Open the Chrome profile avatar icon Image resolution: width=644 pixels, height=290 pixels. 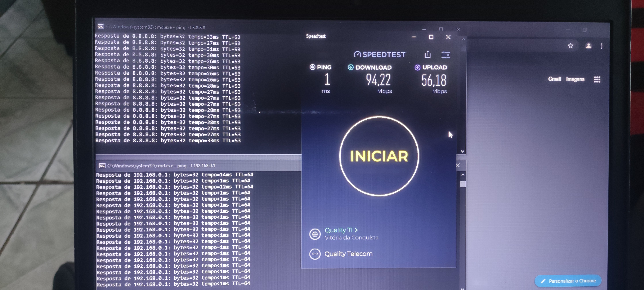coord(589,46)
